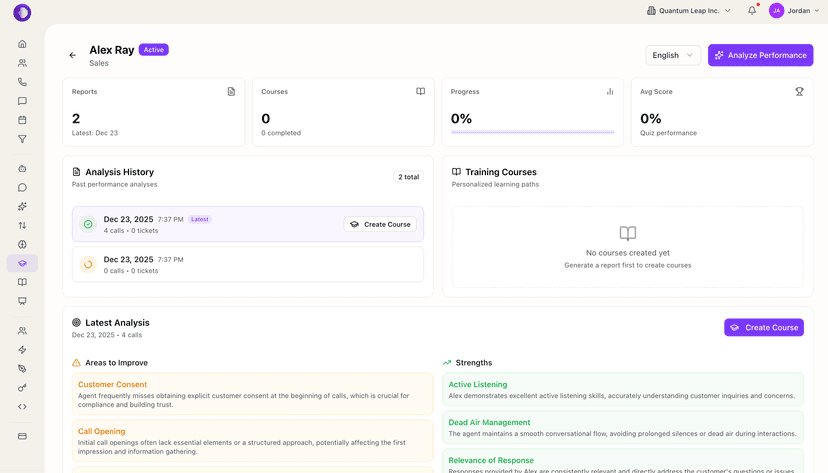Go back using the left arrow
This screenshot has height=473, width=828.
72,55
